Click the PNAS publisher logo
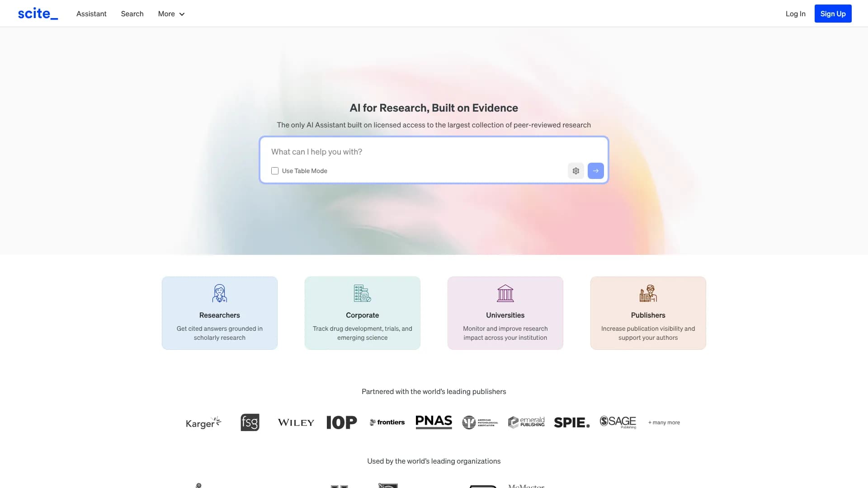This screenshot has height=488, width=868. 434,422
